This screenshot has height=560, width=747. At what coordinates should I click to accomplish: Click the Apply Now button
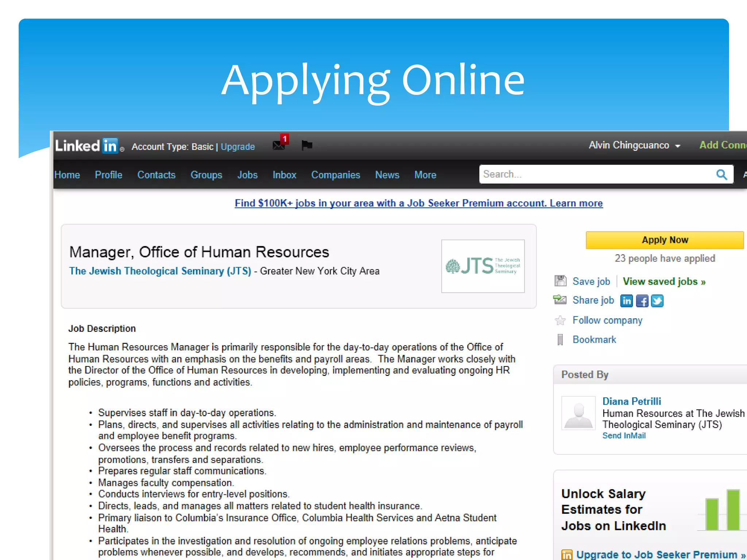[x=665, y=240]
